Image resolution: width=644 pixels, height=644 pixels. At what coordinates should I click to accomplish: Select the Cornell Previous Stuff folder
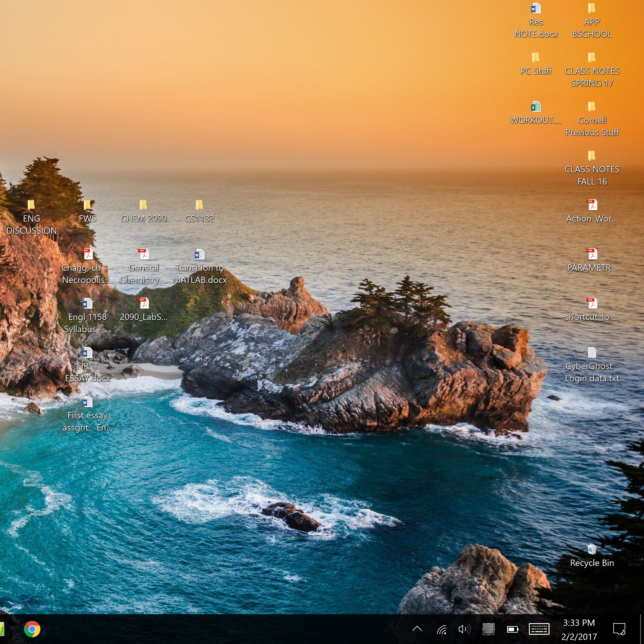592,107
